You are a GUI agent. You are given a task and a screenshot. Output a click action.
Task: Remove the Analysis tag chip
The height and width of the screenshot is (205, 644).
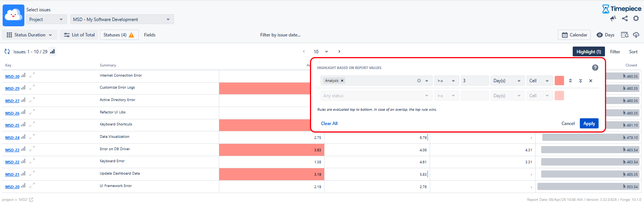click(x=342, y=81)
